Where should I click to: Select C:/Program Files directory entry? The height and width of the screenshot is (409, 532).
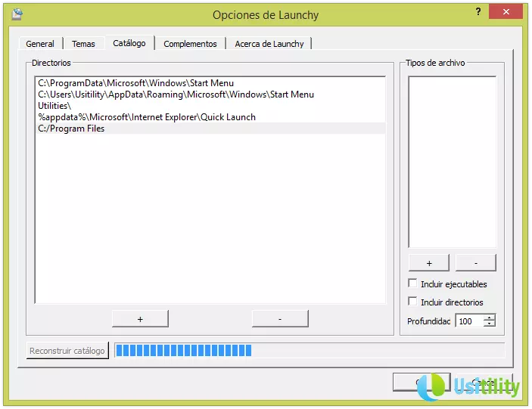(72, 129)
